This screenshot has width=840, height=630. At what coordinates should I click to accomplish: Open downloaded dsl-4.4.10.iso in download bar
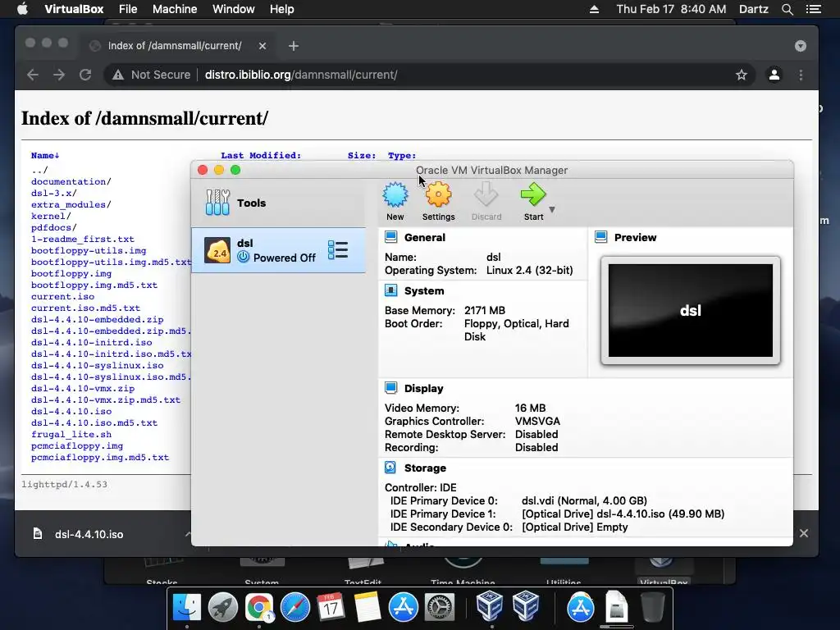(89, 534)
